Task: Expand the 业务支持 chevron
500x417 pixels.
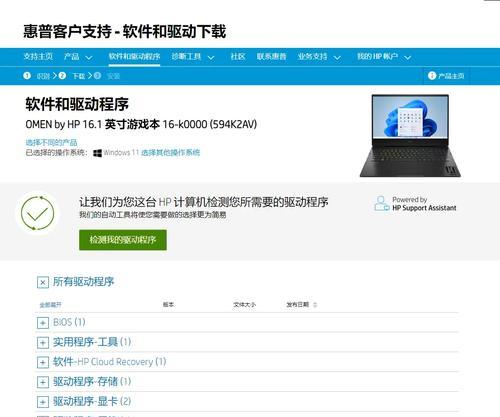Action: (x=337, y=58)
